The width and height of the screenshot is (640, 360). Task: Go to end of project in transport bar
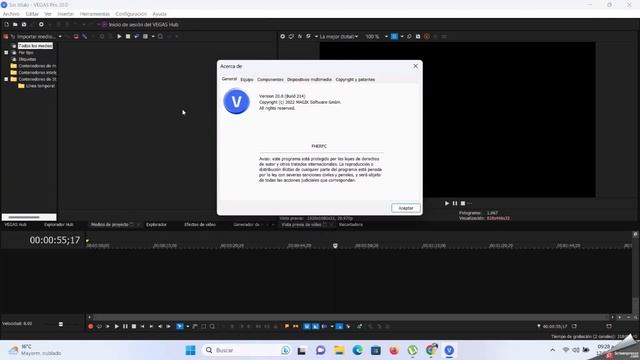[x=151, y=327]
